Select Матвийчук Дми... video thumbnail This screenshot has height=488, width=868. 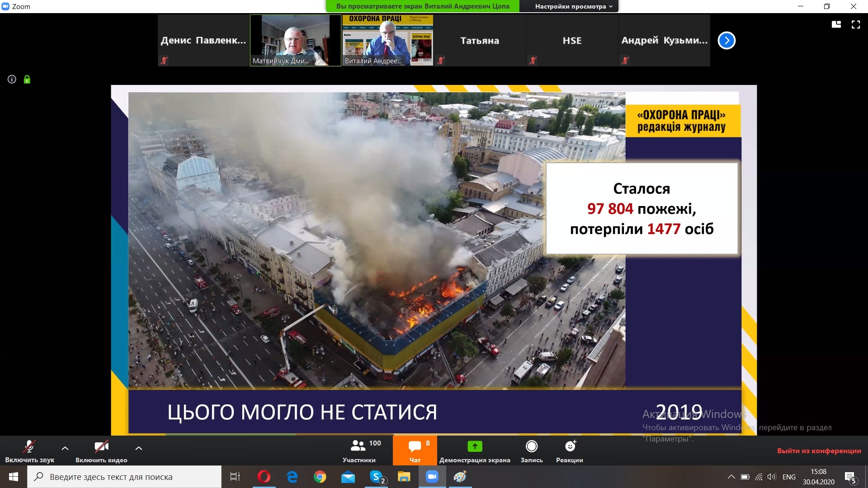pos(296,41)
